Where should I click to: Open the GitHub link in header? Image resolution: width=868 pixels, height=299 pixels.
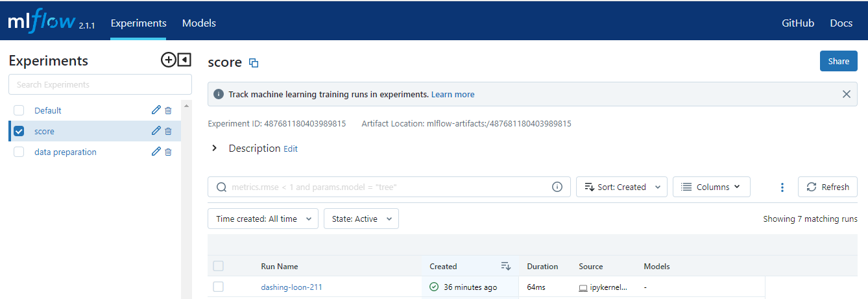tap(798, 23)
